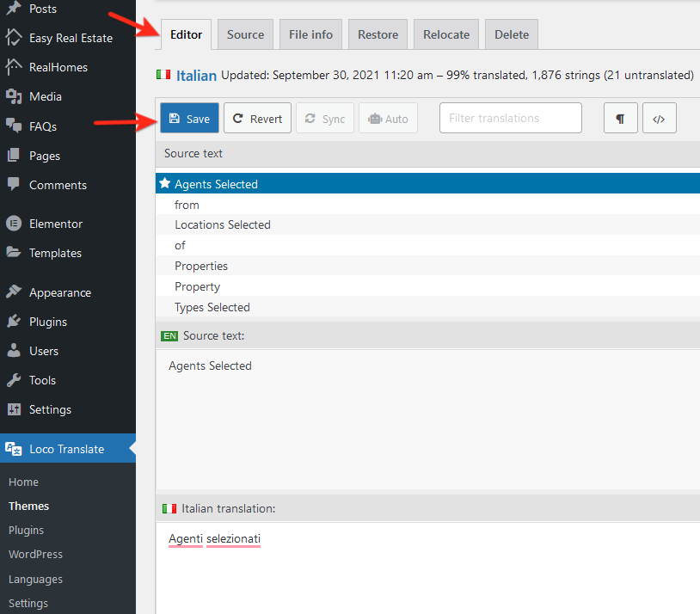Click the Source text column header
The height and width of the screenshot is (614, 700).
point(427,154)
